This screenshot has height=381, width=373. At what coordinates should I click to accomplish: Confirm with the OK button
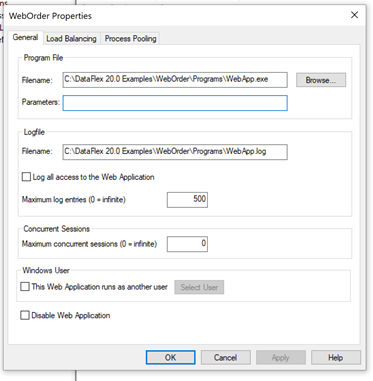(x=170, y=358)
